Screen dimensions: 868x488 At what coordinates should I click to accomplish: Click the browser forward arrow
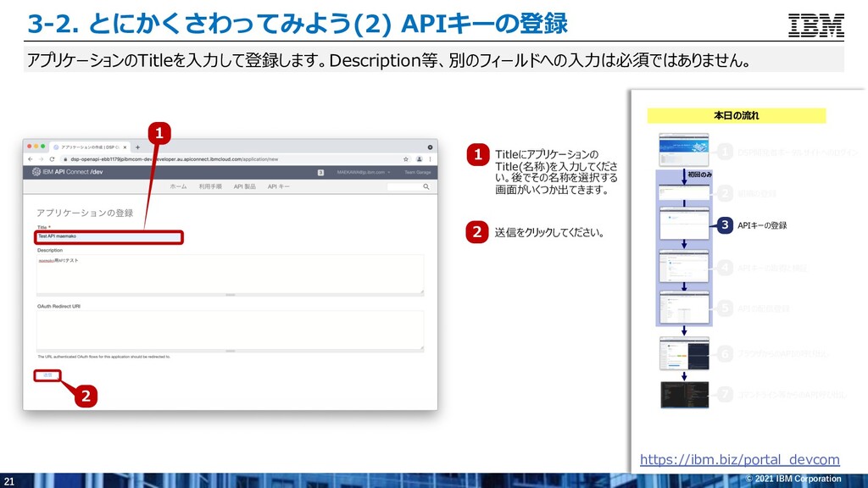(41, 159)
